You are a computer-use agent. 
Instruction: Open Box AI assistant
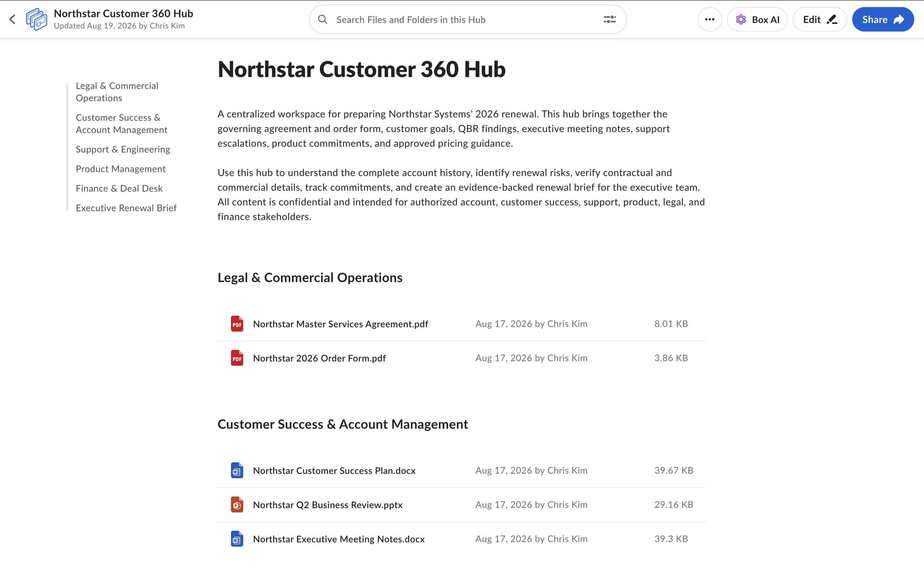(x=757, y=20)
